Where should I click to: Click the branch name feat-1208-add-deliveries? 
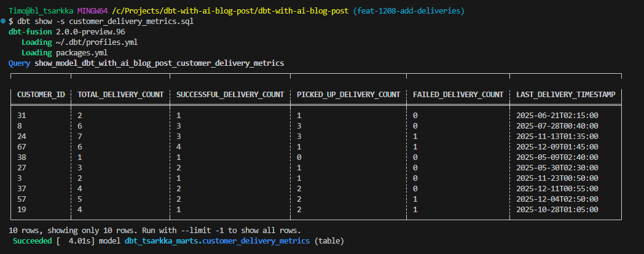pyautogui.click(x=409, y=11)
